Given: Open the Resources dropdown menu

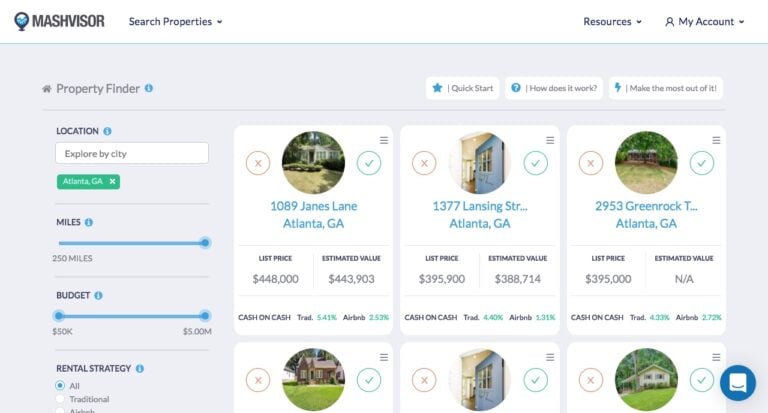Looking at the screenshot, I should [613, 22].
